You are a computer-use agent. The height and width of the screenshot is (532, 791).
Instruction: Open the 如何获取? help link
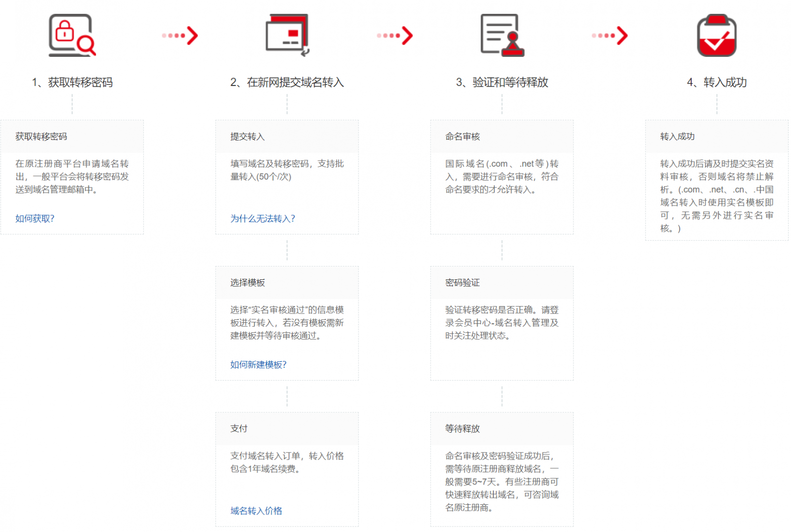point(35,219)
